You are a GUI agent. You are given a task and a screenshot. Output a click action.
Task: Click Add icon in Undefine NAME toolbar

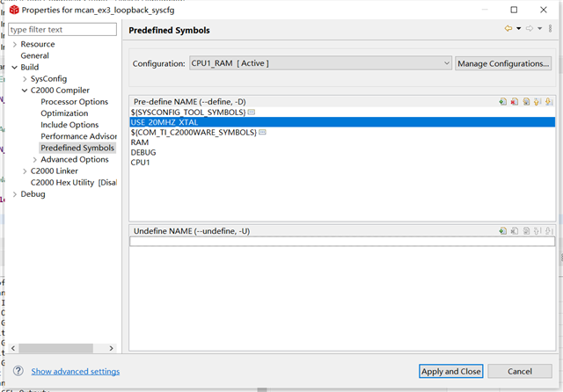[502, 231]
